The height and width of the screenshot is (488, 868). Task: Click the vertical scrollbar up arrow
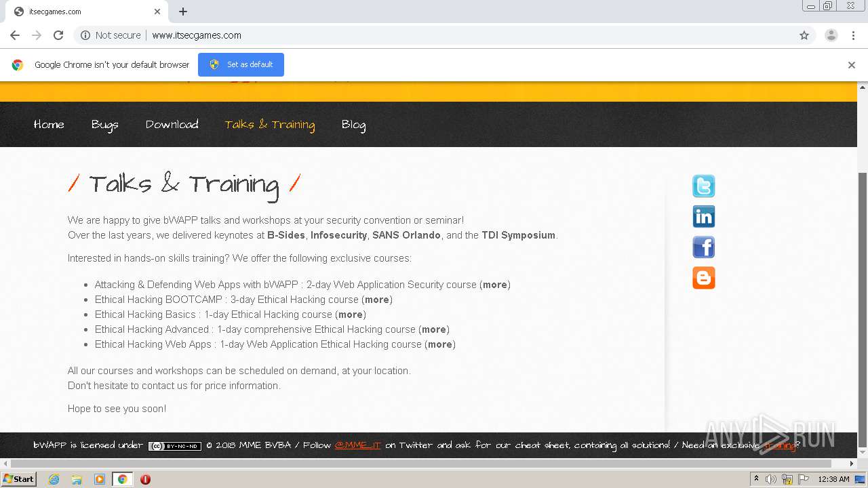pos(863,87)
